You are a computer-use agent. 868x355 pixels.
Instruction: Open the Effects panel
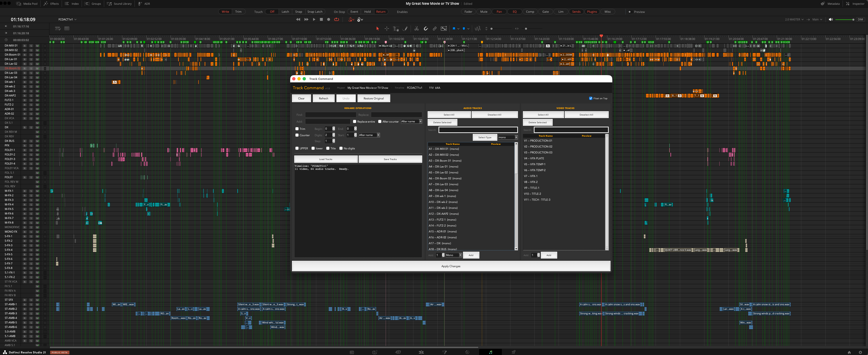click(x=51, y=4)
